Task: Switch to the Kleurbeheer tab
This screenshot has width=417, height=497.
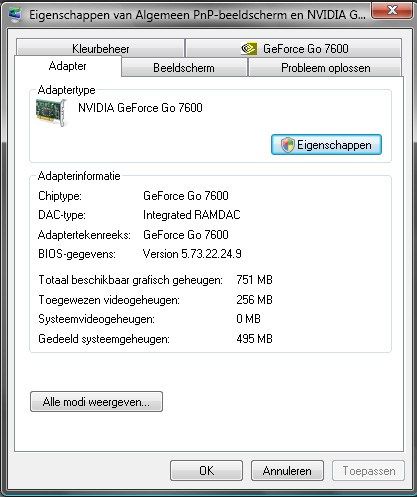Action: coord(100,49)
